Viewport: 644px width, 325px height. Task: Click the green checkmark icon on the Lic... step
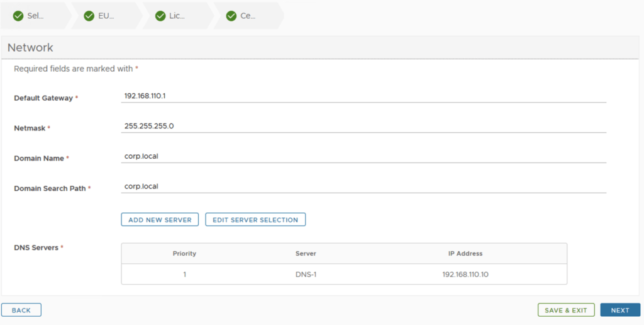(x=160, y=16)
